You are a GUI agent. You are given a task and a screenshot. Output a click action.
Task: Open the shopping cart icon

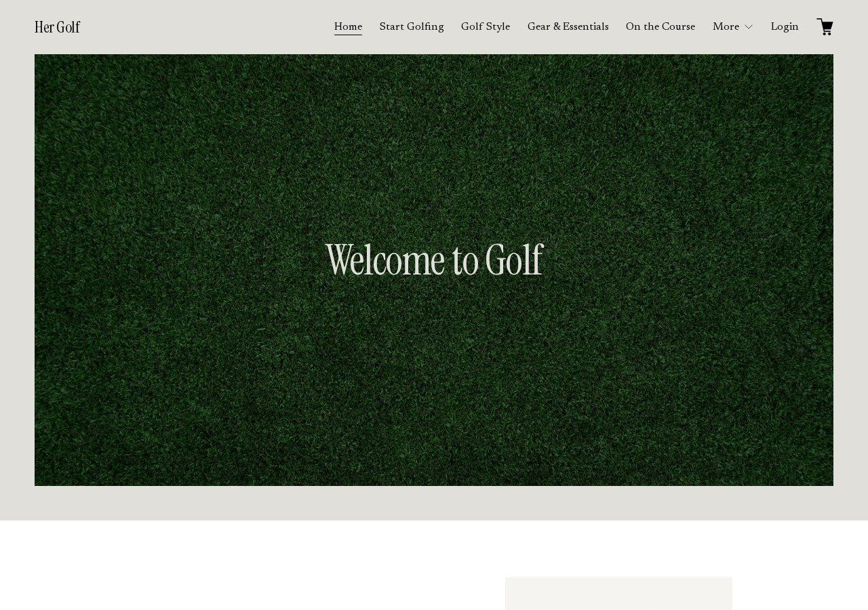click(x=825, y=27)
